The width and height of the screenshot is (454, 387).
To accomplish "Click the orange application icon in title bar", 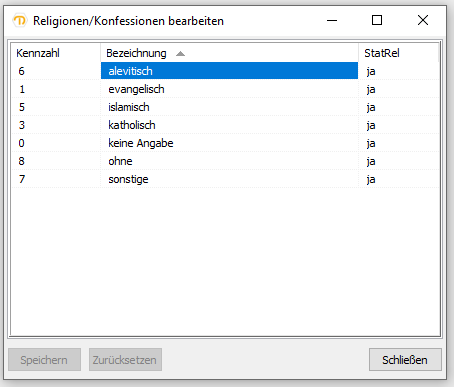I will tap(20, 21).
